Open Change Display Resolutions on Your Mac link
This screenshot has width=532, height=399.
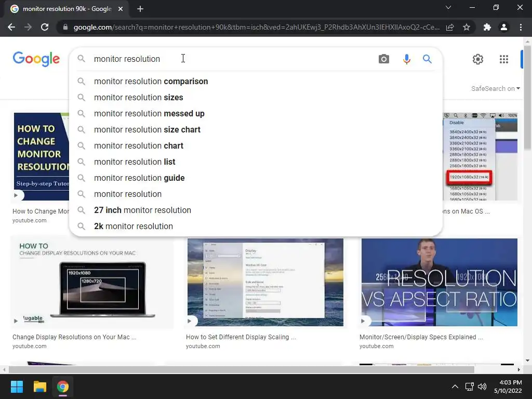[x=74, y=337]
